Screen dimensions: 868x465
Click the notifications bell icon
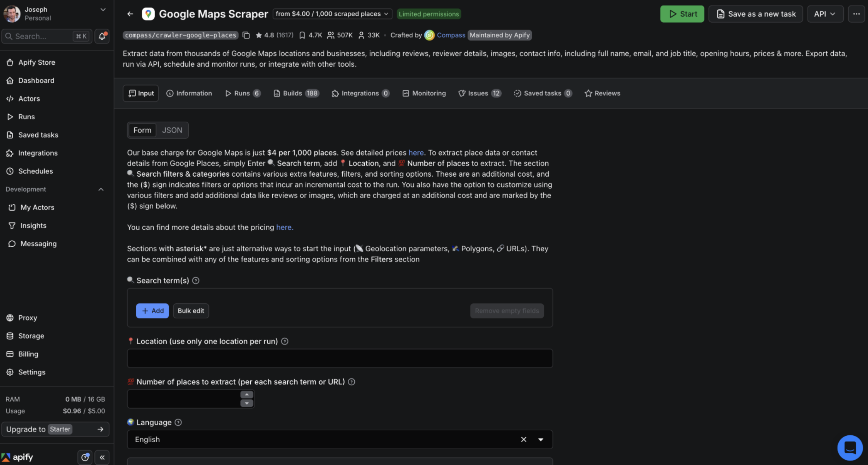tap(102, 36)
